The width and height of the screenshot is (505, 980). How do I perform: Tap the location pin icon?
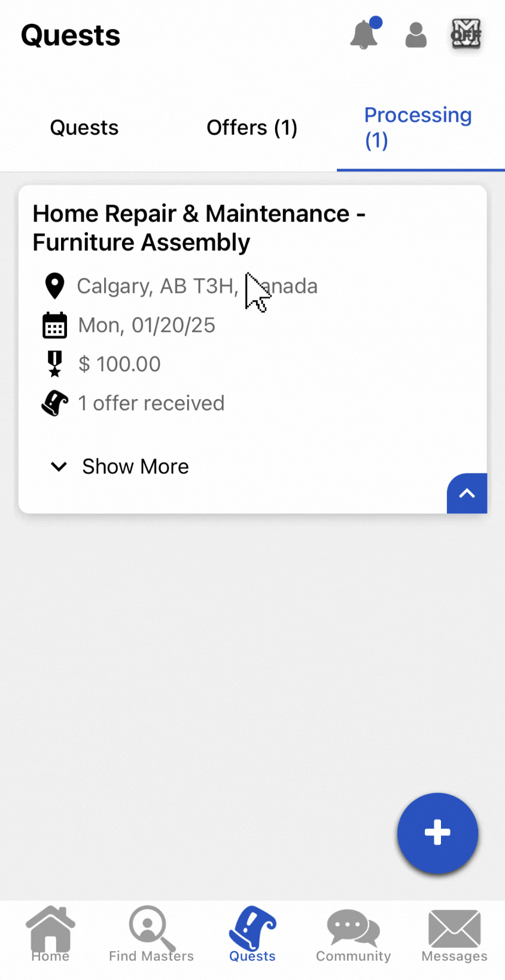coord(55,286)
